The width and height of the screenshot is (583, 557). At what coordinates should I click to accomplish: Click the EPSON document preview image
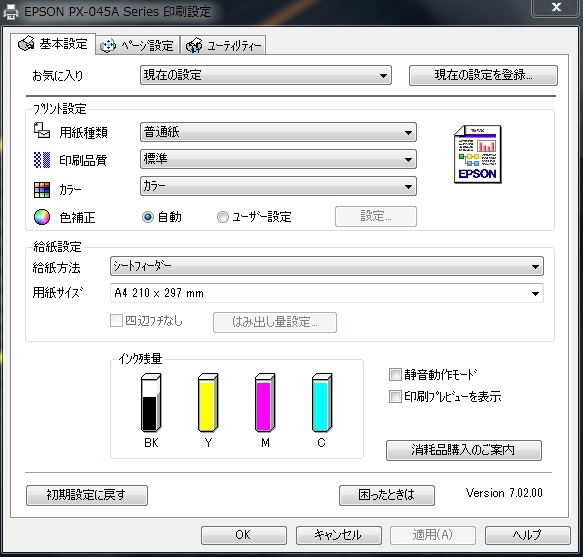click(477, 154)
